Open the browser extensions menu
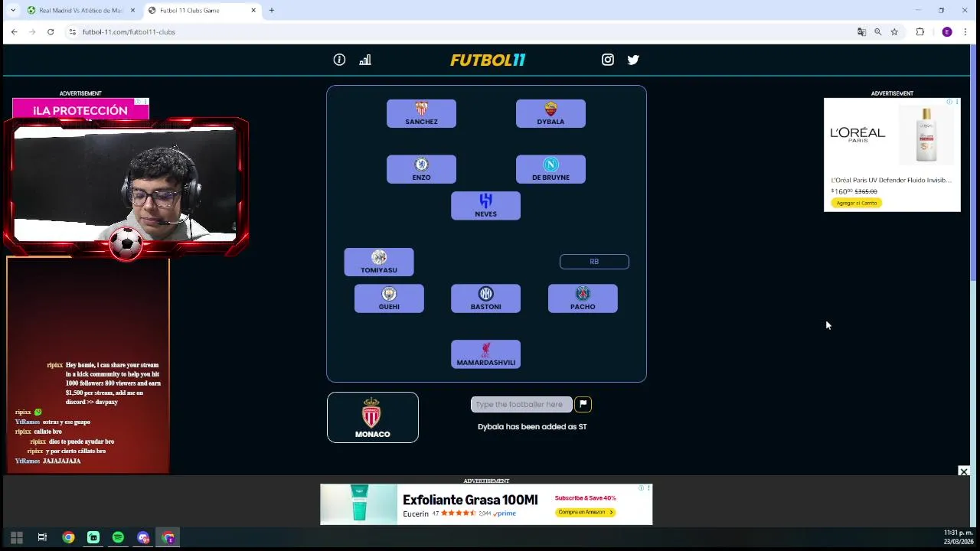This screenshot has height=551, width=980. pyautogui.click(x=920, y=31)
